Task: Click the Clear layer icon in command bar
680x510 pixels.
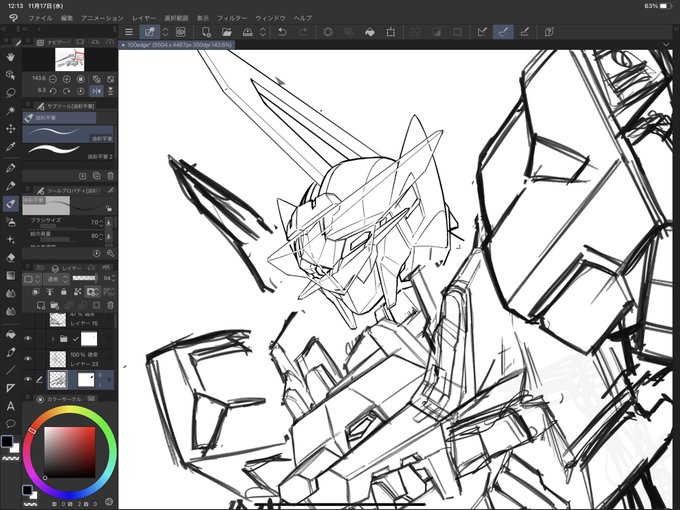Action: point(349,32)
